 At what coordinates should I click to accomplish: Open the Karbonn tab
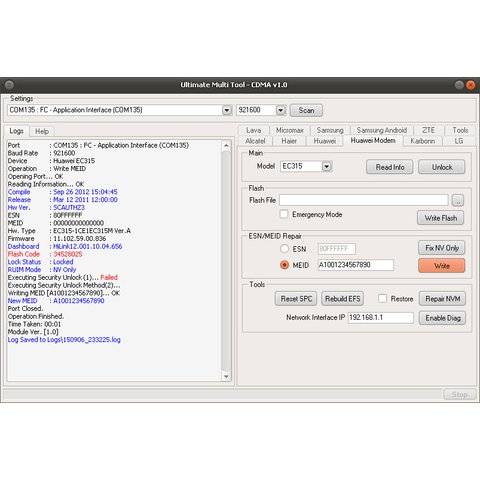(x=423, y=141)
